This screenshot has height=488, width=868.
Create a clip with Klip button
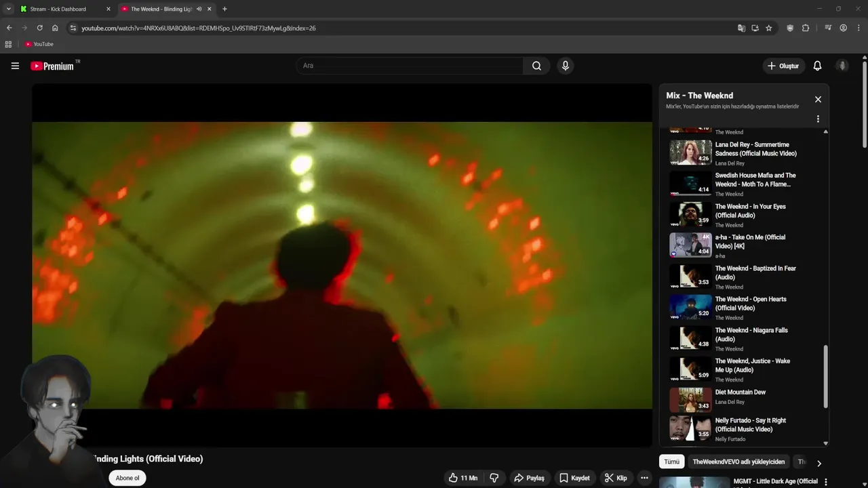pyautogui.click(x=616, y=478)
